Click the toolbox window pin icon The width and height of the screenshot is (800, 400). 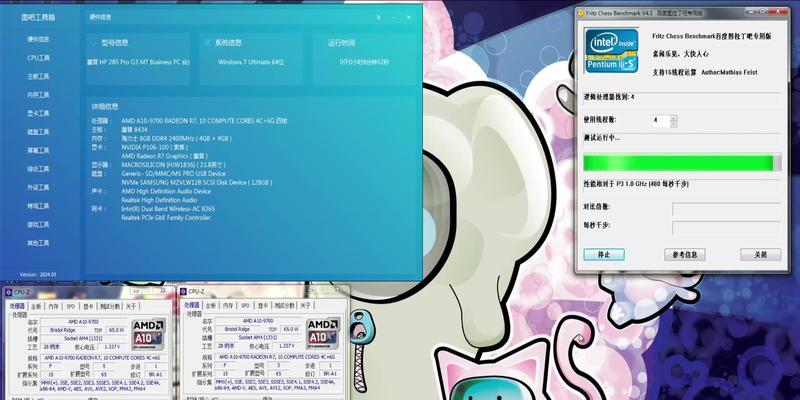[379, 17]
